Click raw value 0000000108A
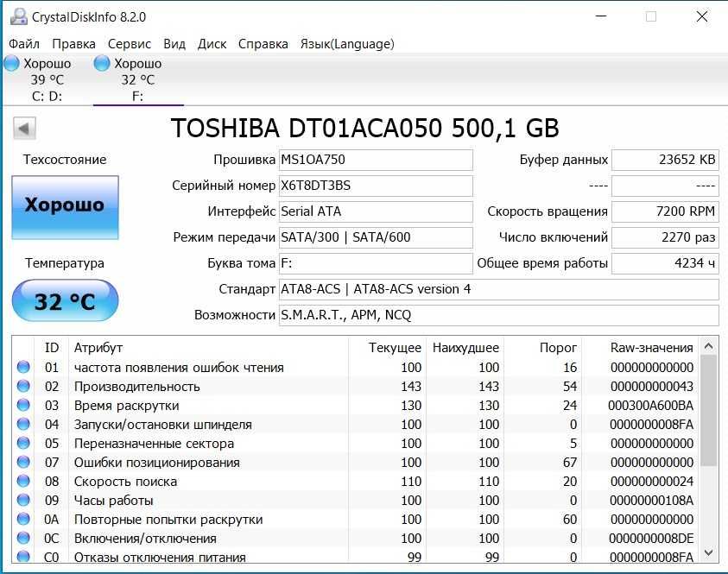 [x=651, y=501]
